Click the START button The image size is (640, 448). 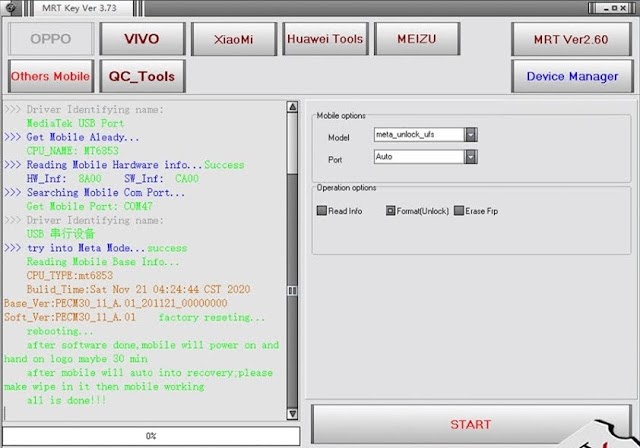coord(471,424)
